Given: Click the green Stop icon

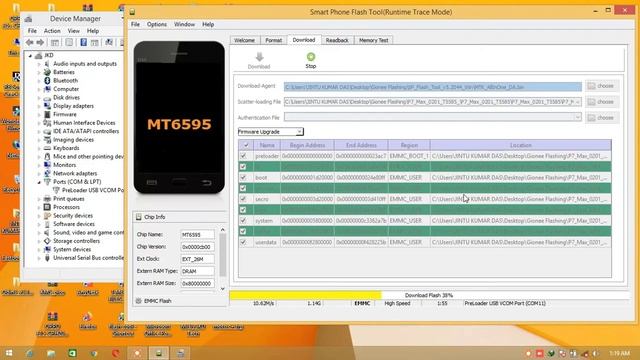Looking at the screenshot, I should [x=311, y=57].
